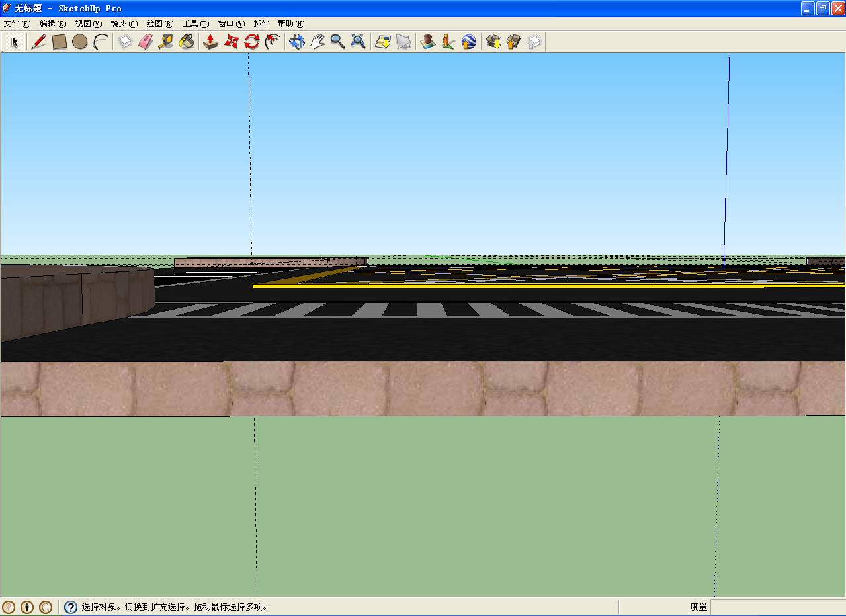
Task: Click the question mark help button in status bar
Action: coord(71,607)
